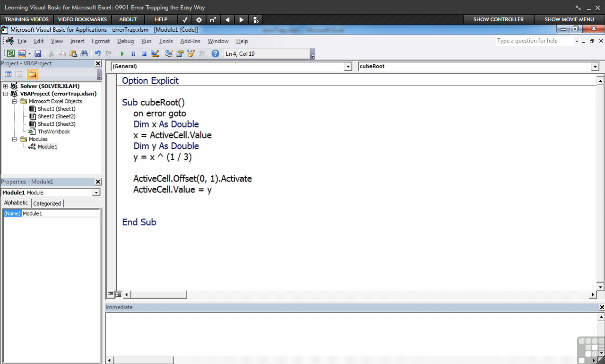Screen dimensions: 605x364
Task: Collapse the VBAProject (errorTrap.xlsm) node
Action: coord(6,94)
